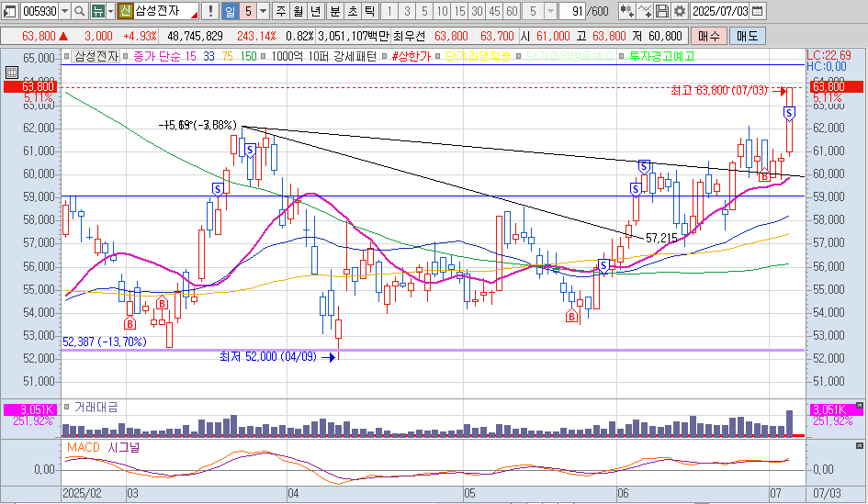Click the trading volume 48,745,829 value

click(195, 36)
